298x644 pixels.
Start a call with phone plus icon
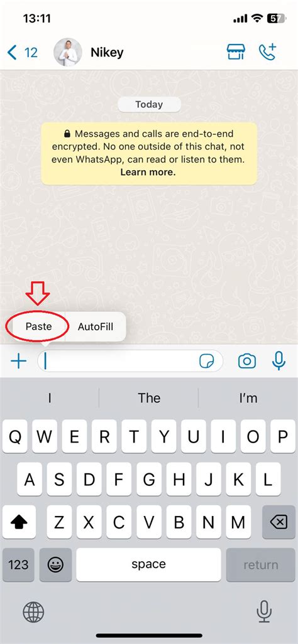pyautogui.click(x=268, y=51)
